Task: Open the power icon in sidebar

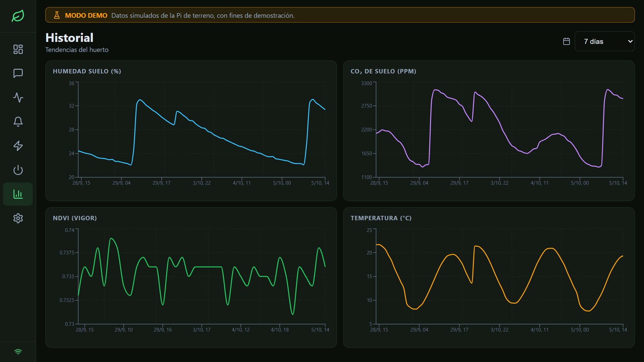Action: click(x=18, y=170)
